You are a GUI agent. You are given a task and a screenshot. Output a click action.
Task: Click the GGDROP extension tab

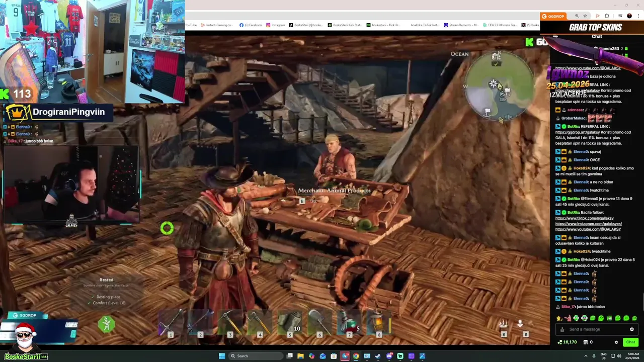[553, 16]
